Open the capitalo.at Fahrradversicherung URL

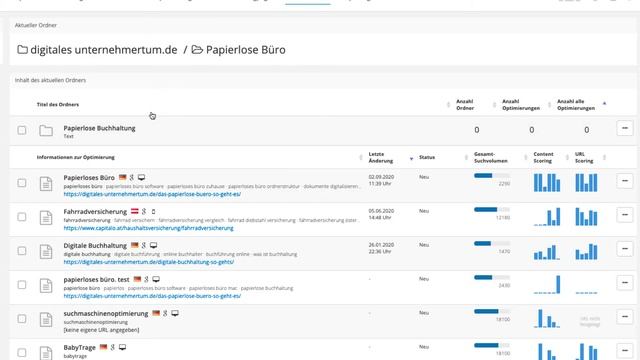click(149, 228)
